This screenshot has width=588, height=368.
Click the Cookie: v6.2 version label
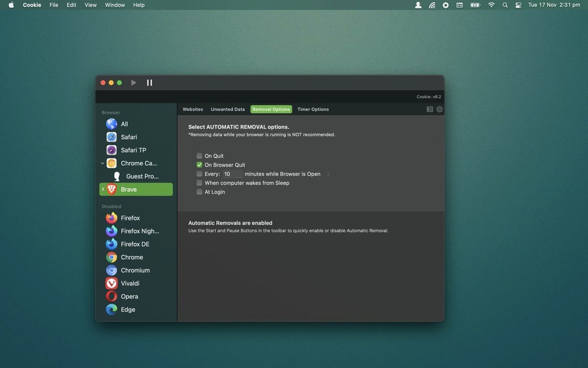pyautogui.click(x=429, y=97)
